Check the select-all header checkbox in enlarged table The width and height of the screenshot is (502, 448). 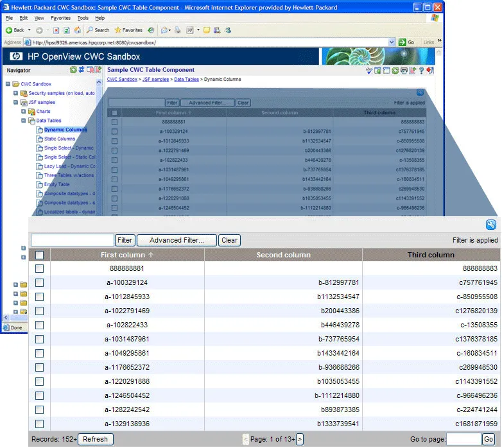tap(39, 255)
